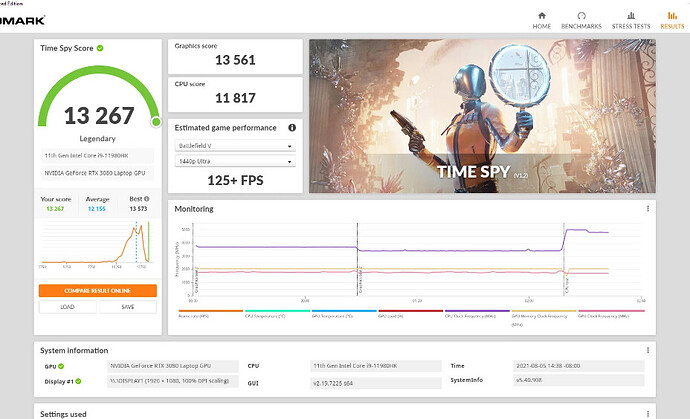
Task: Click the 125+ FPS estimate
Action: [x=235, y=180]
